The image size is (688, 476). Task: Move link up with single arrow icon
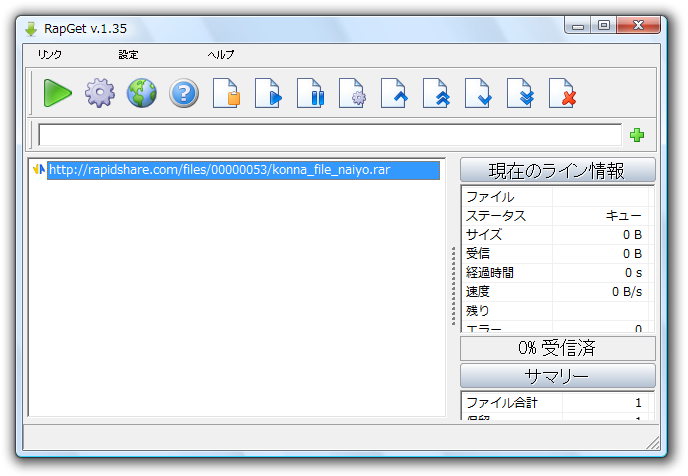(394, 93)
